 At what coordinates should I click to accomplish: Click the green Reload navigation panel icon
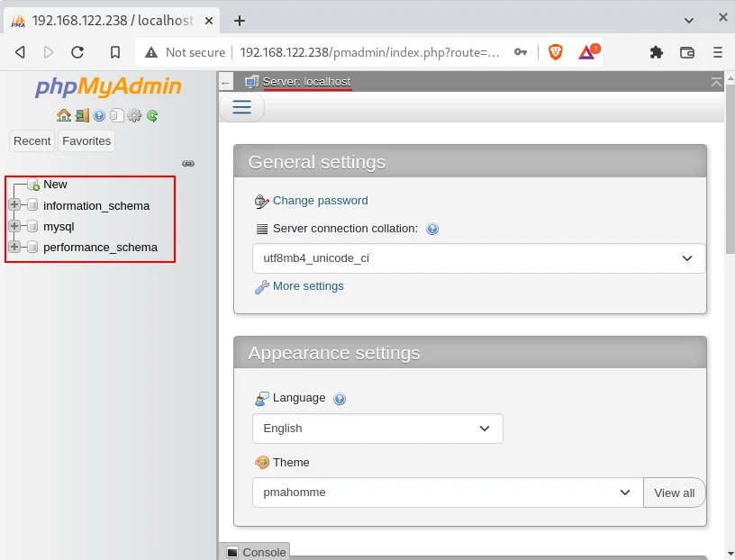click(152, 115)
